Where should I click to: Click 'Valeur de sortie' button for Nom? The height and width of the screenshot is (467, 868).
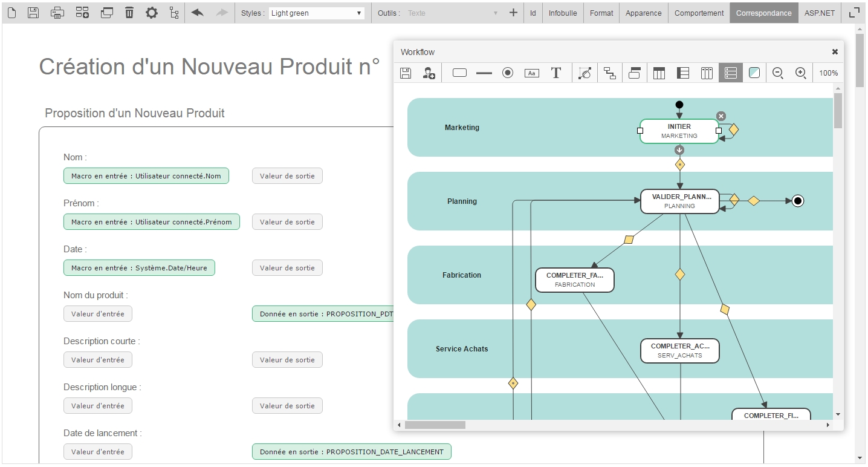[287, 176]
